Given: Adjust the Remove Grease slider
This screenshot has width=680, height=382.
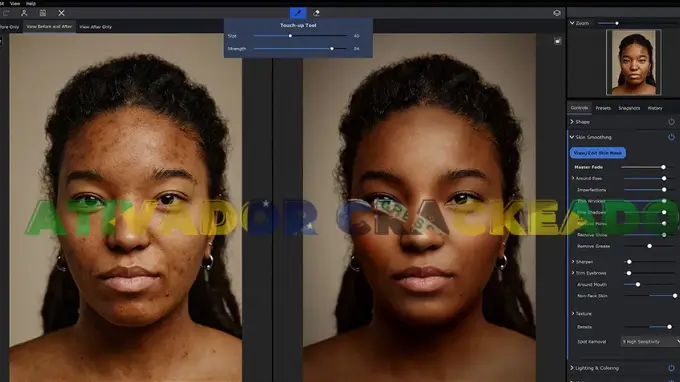Looking at the screenshot, I should click(x=649, y=246).
